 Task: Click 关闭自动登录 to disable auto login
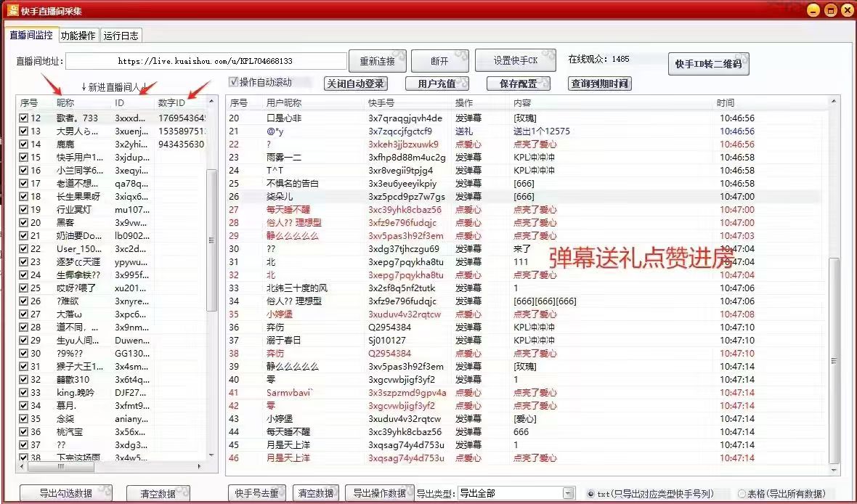coord(355,83)
